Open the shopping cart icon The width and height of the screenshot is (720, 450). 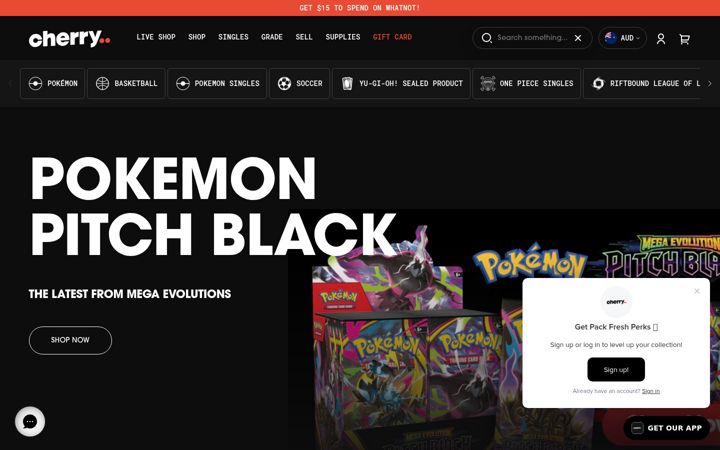685,39
